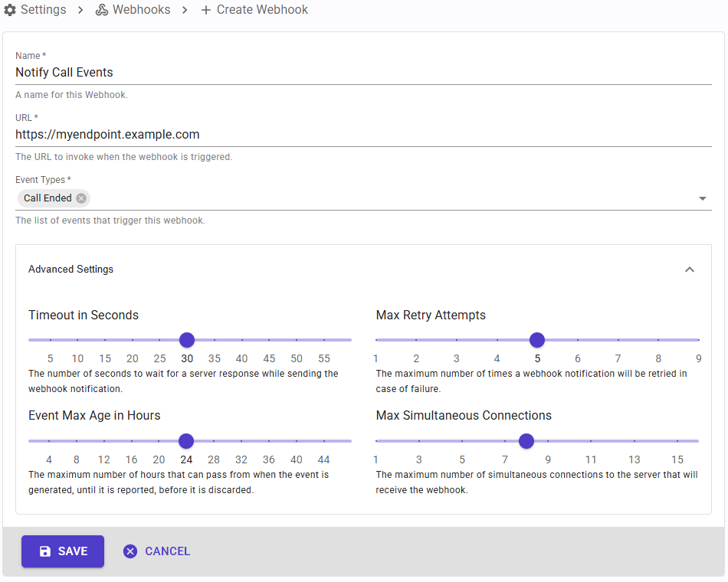Click the Webhooks icon in breadcrumb
Screen dimensions: 728x582
tap(102, 11)
